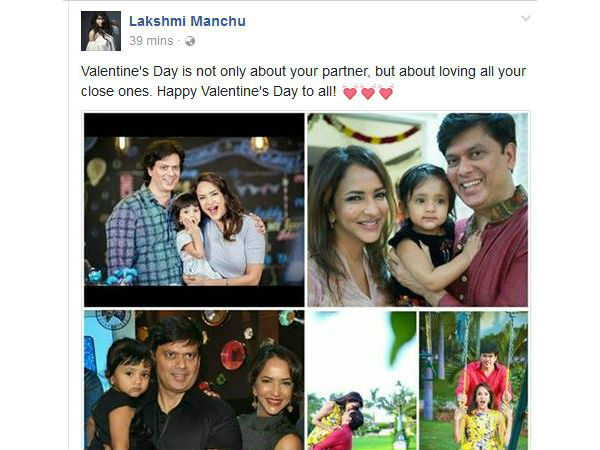Image resolution: width=600 pixels, height=450 pixels.
Task: Open the garden swing photo
Action: pos(474,380)
